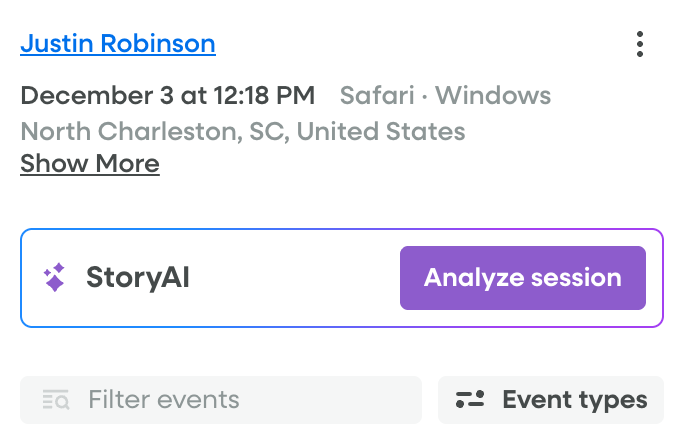684x444 pixels.
Task: Click the filter search icon
Action: pyautogui.click(x=56, y=401)
